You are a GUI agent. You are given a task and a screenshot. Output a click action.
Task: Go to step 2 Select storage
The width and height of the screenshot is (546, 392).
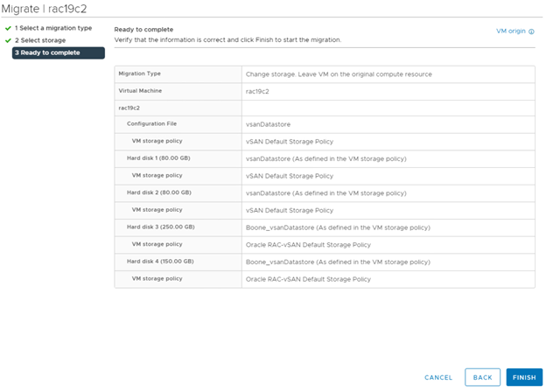pyautogui.click(x=39, y=40)
